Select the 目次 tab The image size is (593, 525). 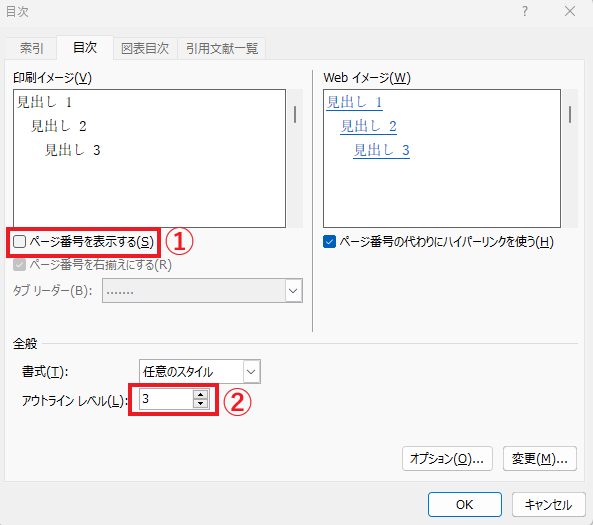[x=85, y=47]
